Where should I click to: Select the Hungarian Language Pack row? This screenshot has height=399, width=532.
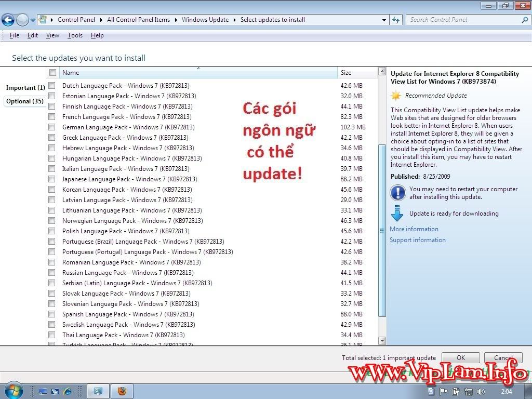[x=212, y=158]
